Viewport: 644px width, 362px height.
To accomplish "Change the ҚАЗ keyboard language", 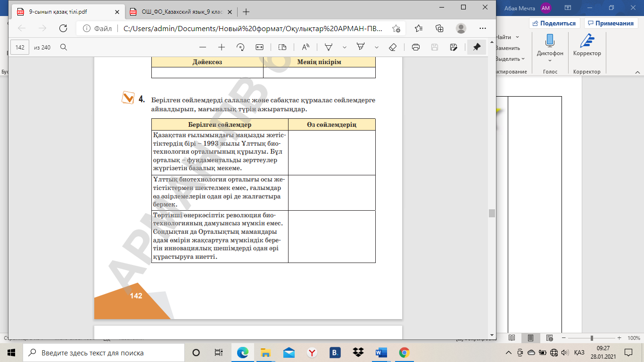I will (579, 353).
